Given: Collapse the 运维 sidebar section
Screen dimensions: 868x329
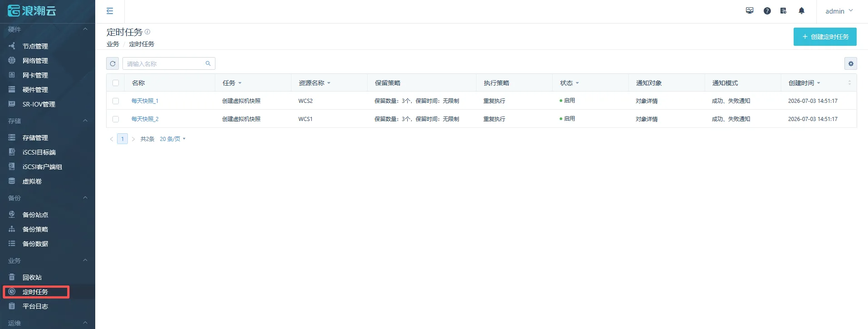Looking at the screenshot, I should (x=85, y=323).
